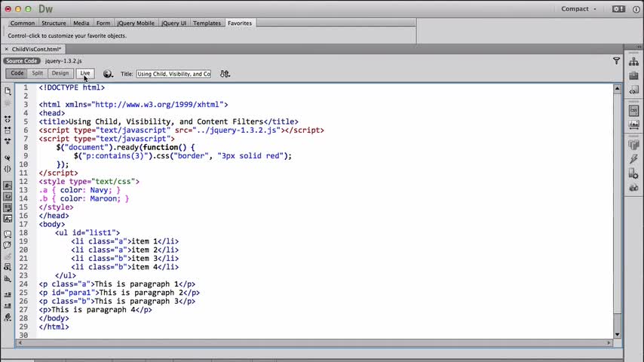Click the sync settings icon in title bar

(618, 9)
